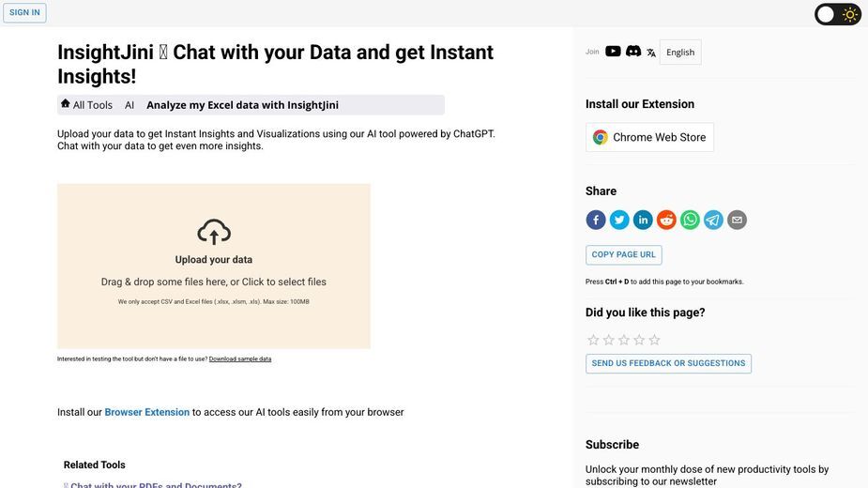Share page via Telegram
Image resolution: width=868 pixels, height=488 pixels.
[713, 220]
